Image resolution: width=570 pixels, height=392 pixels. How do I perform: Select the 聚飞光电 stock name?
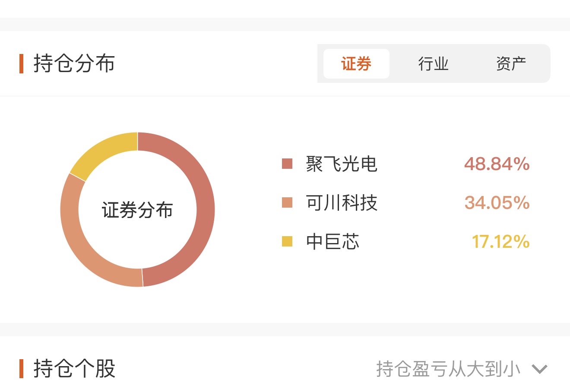pyautogui.click(x=342, y=164)
